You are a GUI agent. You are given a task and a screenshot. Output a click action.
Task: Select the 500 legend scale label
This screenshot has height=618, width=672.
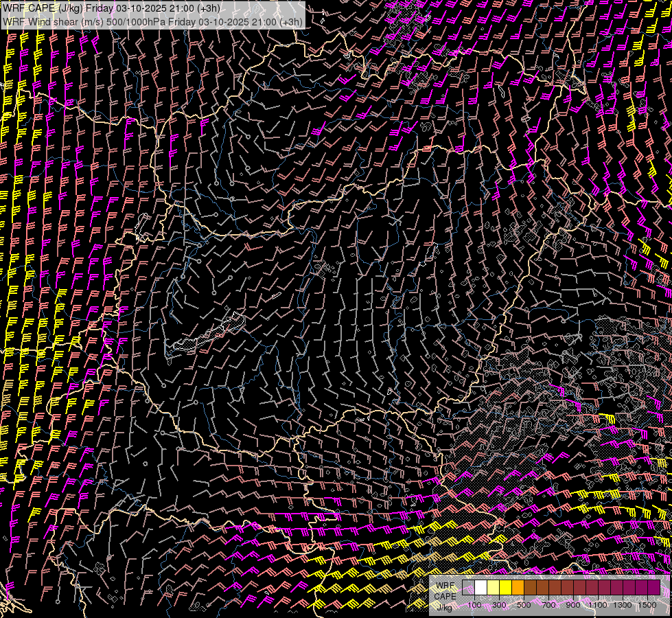coord(524,605)
